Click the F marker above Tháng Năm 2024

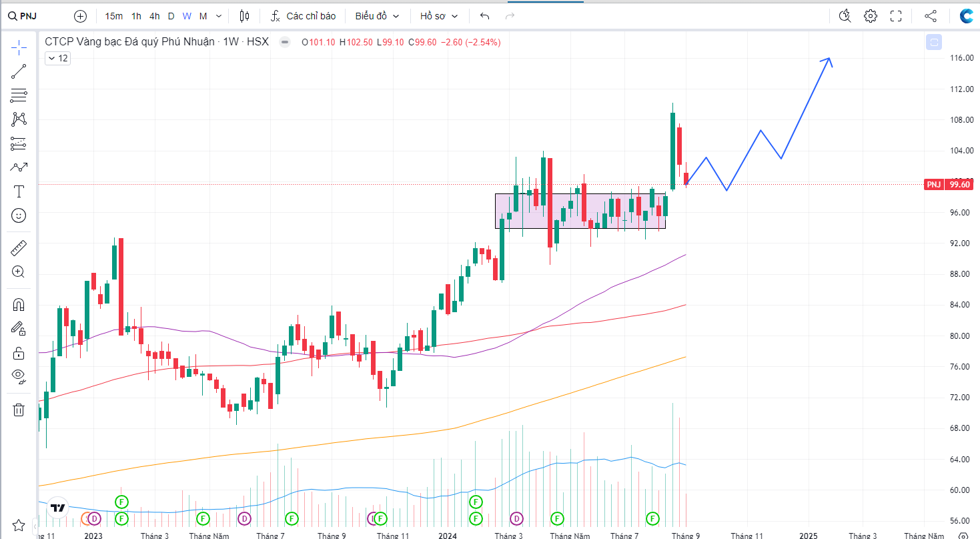tap(557, 518)
